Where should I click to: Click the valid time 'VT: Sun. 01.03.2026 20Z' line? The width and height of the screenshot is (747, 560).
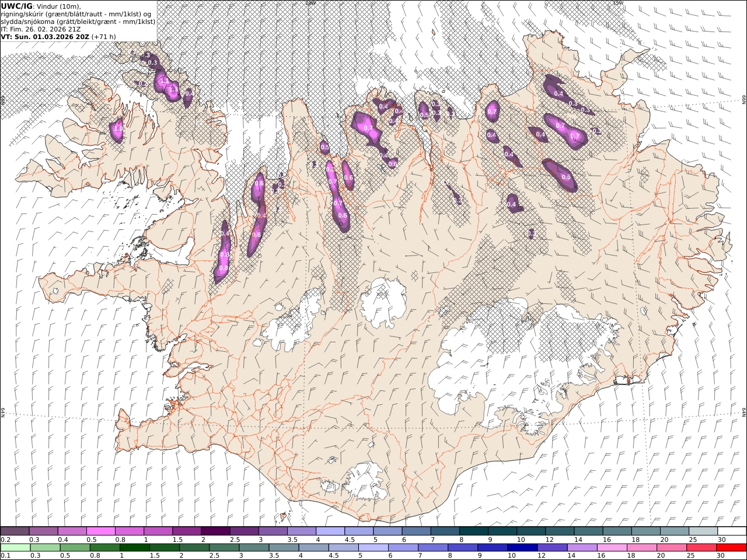(x=45, y=36)
